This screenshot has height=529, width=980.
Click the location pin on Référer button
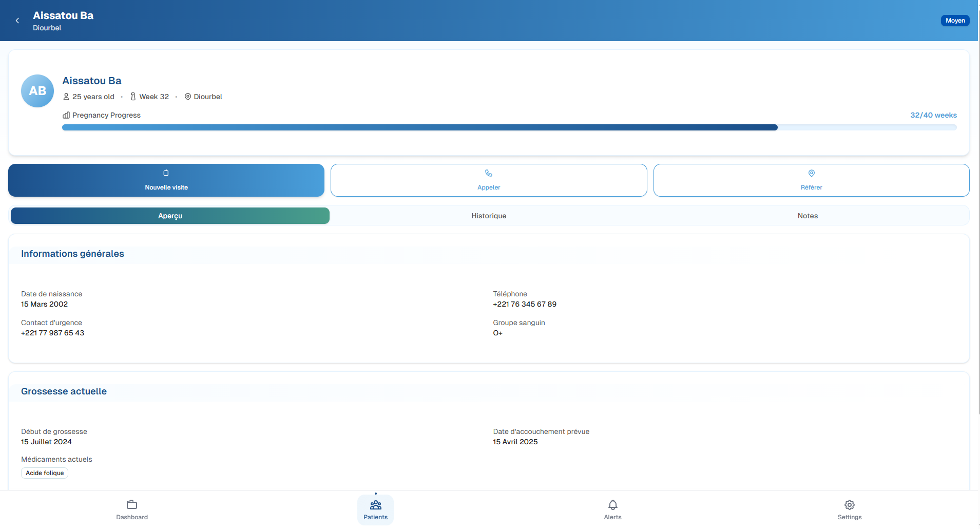pyautogui.click(x=811, y=173)
